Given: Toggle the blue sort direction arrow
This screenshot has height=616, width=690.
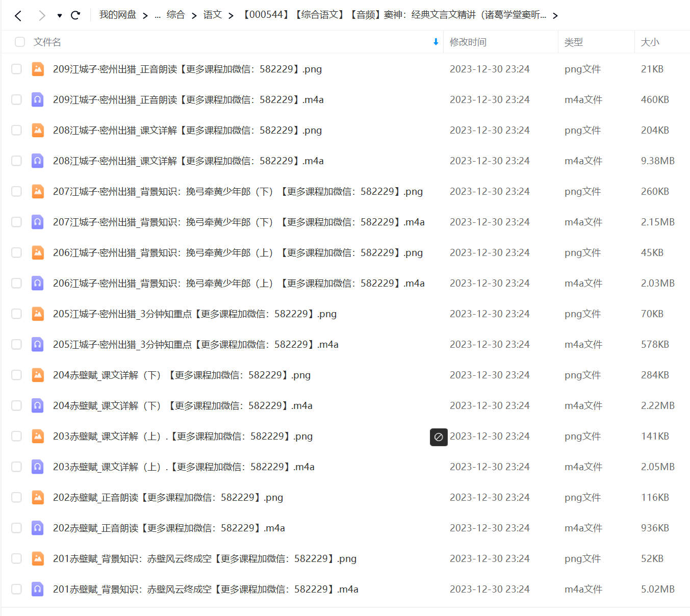Looking at the screenshot, I should coord(436,42).
